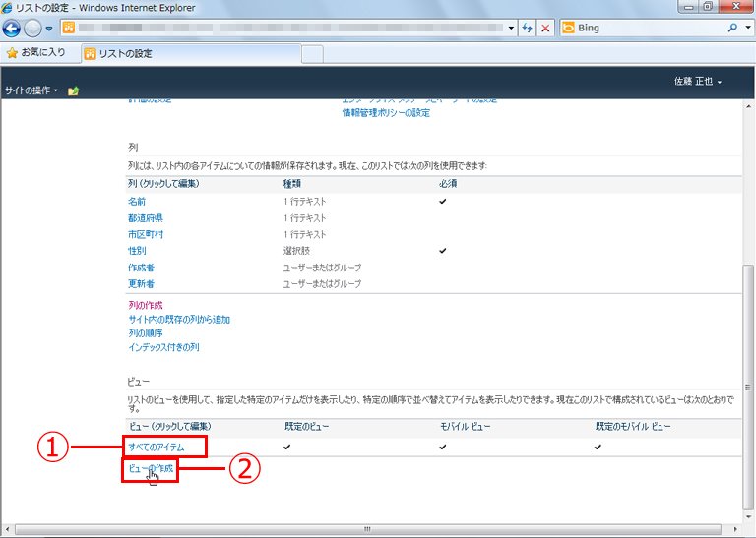
Task: Click the vertical scrollbar thumb
Action: tap(748, 387)
